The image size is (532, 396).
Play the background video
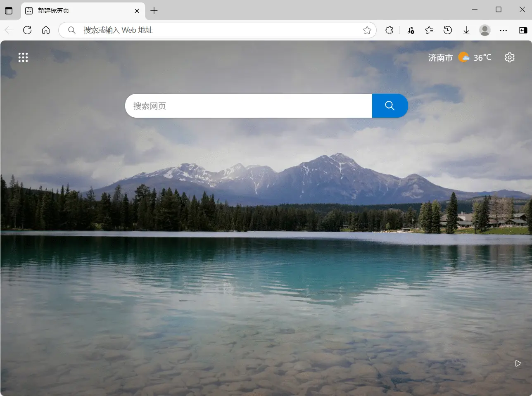518,363
